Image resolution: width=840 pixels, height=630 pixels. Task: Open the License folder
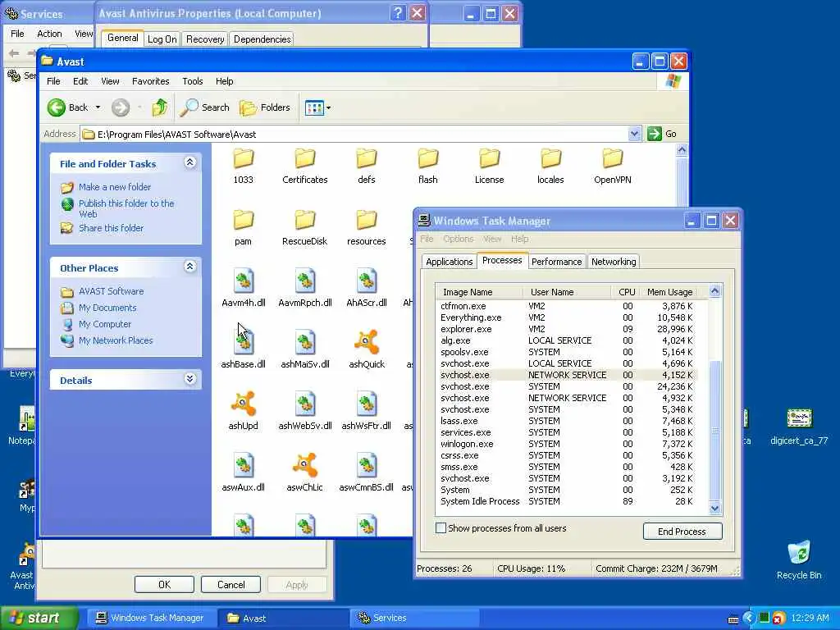coord(489,167)
